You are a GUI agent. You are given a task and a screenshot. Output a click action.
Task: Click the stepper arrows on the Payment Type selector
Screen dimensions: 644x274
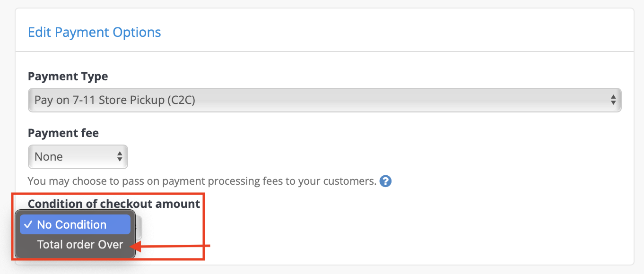coord(612,100)
